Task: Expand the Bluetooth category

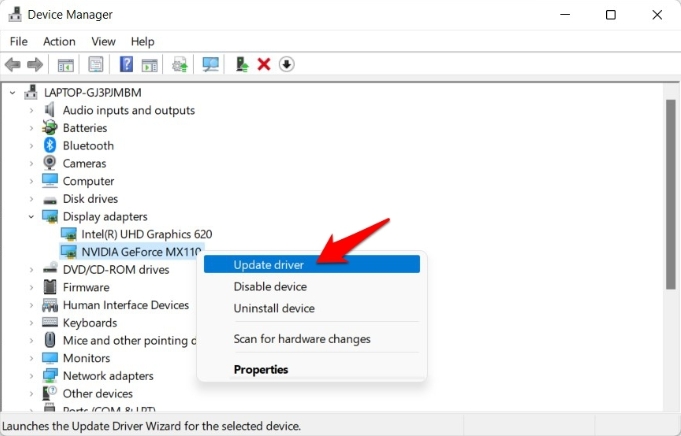Action: [31, 145]
